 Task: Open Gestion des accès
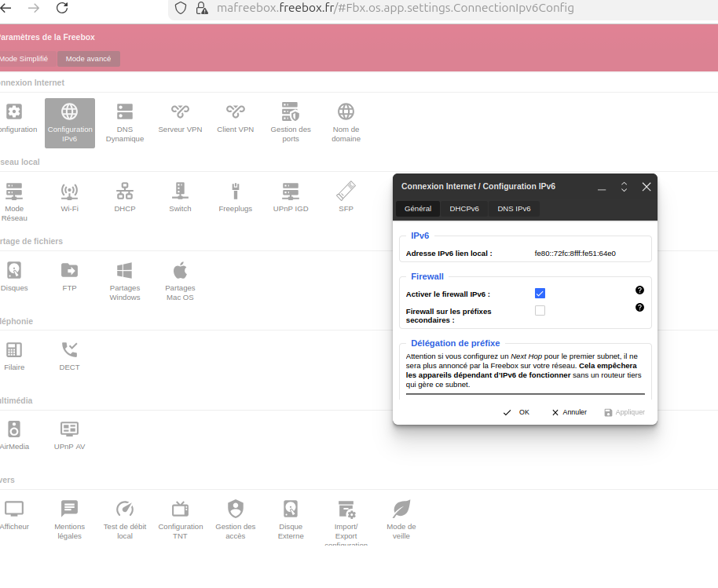[236, 520]
